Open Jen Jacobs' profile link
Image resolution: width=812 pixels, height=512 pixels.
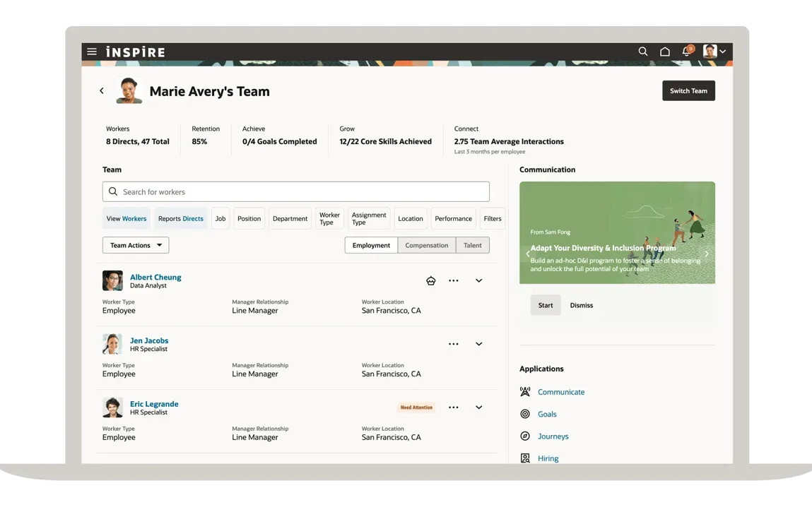[149, 340]
